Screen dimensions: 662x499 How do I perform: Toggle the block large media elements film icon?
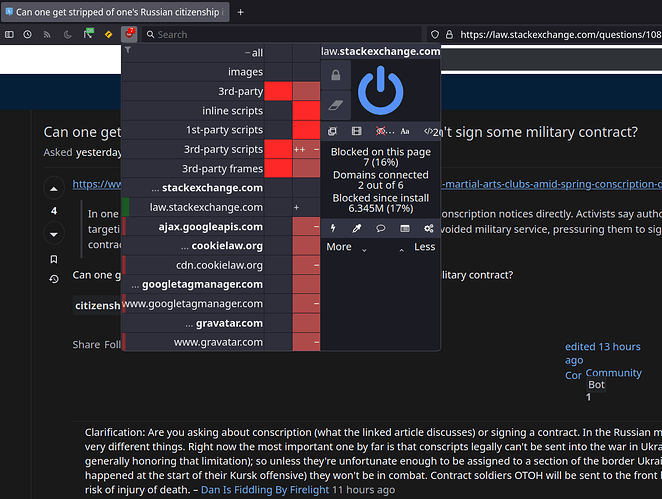[x=356, y=131]
